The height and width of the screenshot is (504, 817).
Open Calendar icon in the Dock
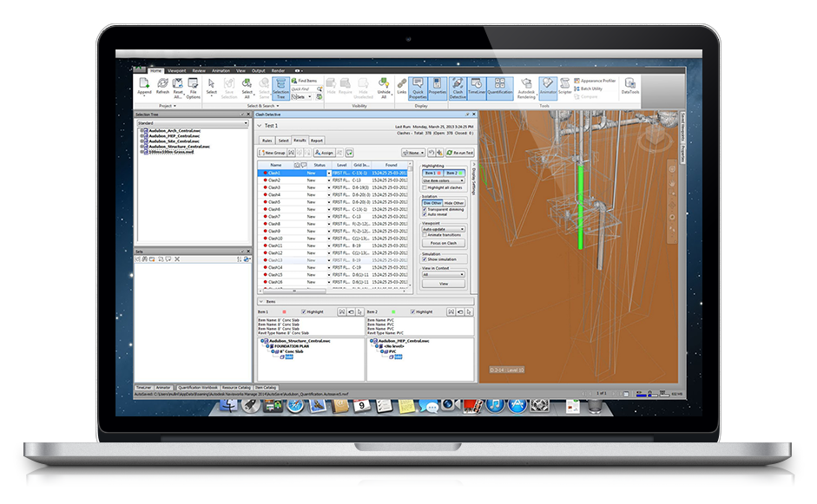point(361,406)
